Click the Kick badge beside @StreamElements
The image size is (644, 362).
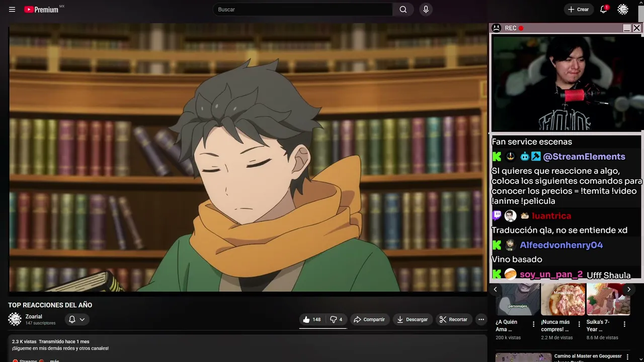pos(497,157)
